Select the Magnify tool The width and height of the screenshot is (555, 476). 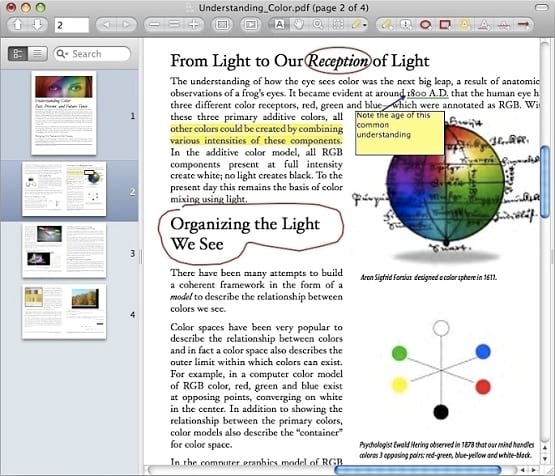click(318, 24)
